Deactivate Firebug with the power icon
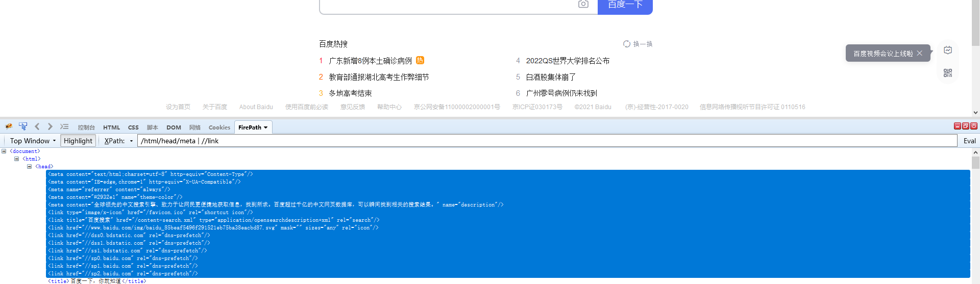 974,126
